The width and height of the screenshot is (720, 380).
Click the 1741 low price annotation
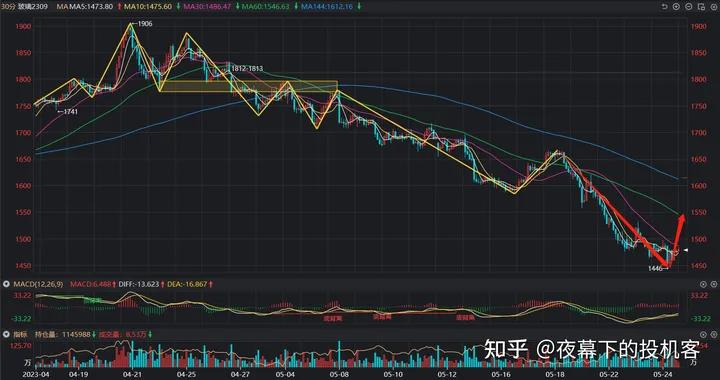point(70,112)
